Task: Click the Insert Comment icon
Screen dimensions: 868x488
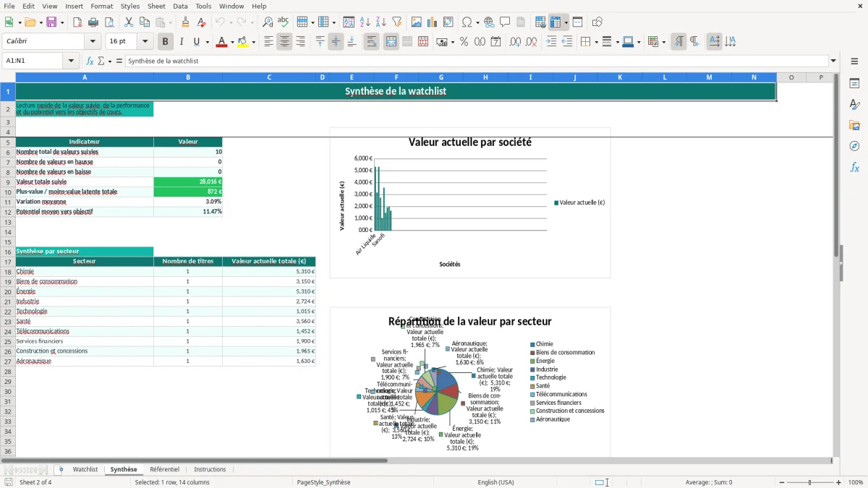Action: coord(505,22)
